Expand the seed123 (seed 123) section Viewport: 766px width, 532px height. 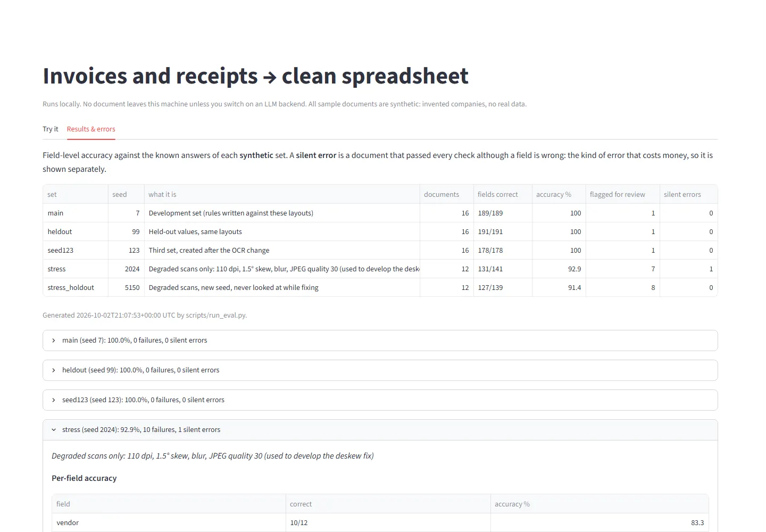pos(380,400)
